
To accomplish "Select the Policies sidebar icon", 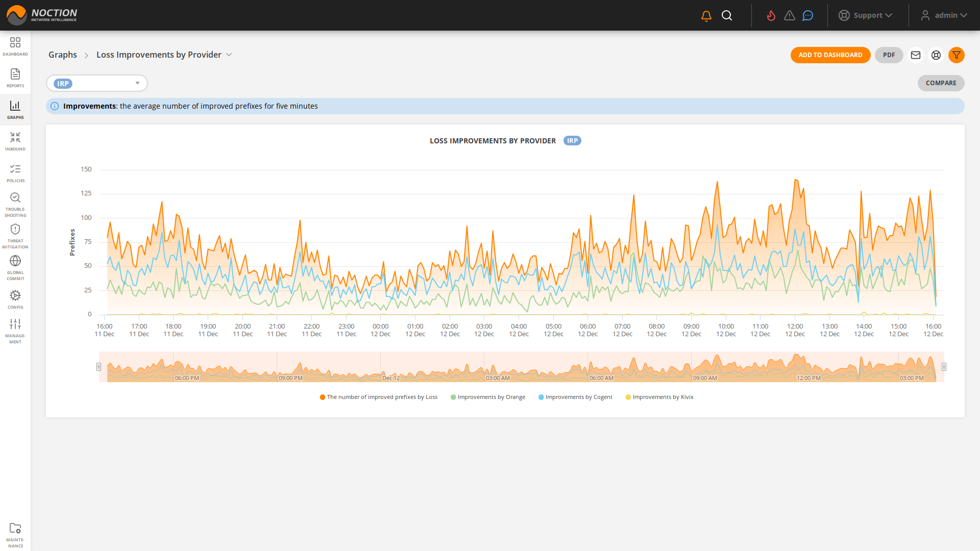I will click(15, 172).
